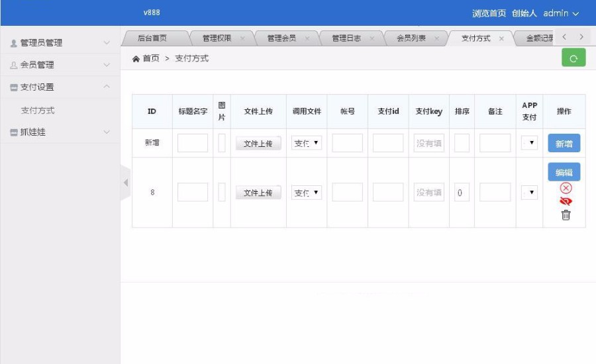The width and height of the screenshot is (596, 364).
Task: Open 支付方式 in the sidebar submenu
Action: (x=38, y=110)
